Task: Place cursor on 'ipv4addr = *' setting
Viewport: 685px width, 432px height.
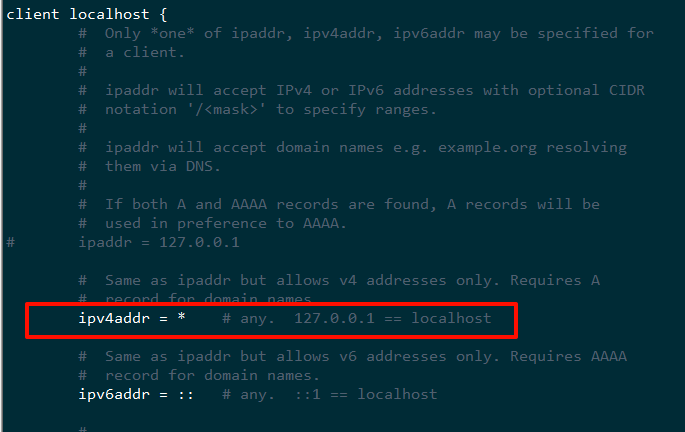Action: (x=132, y=318)
